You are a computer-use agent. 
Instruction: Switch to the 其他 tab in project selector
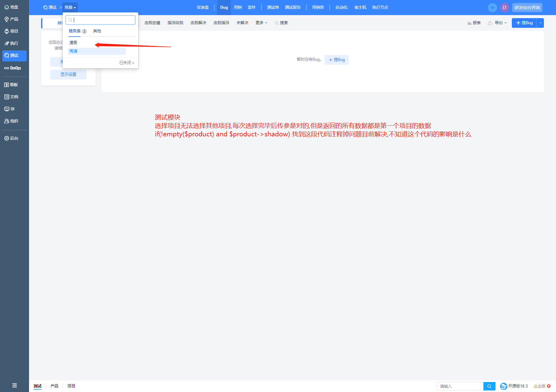point(97,31)
